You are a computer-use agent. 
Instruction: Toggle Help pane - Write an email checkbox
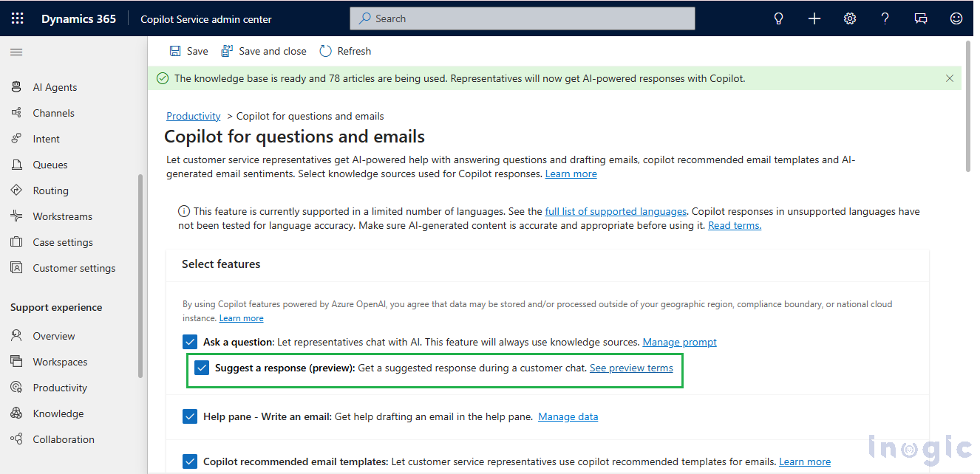coord(190,416)
